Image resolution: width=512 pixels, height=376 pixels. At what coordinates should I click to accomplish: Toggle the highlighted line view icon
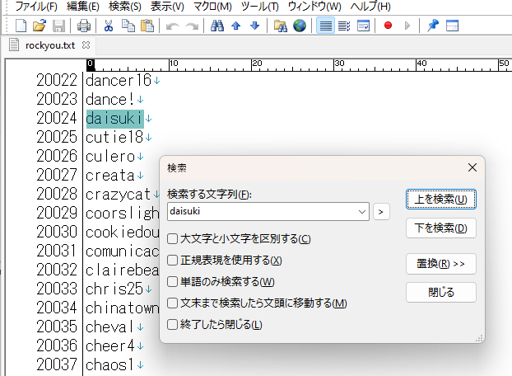coord(325,26)
